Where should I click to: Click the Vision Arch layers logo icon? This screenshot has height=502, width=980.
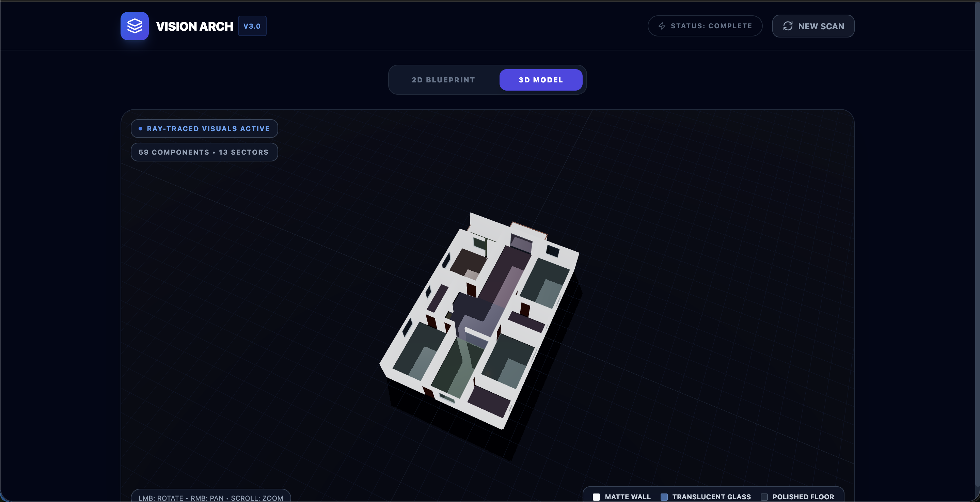134,26
